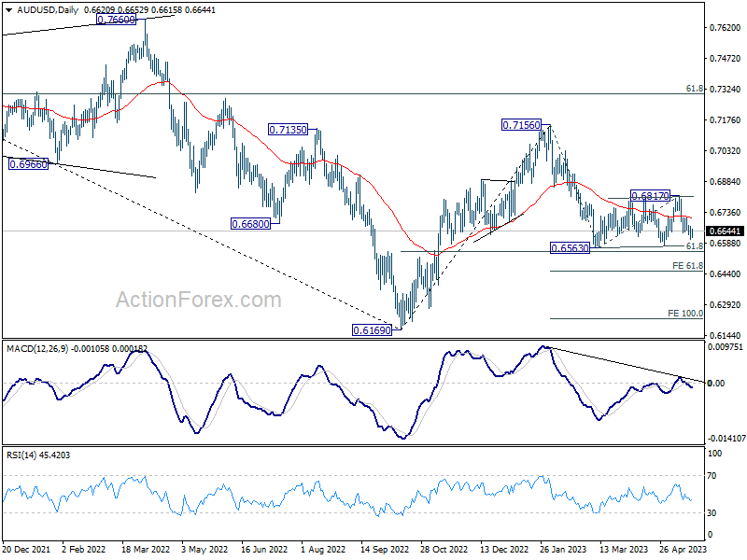Image resolution: width=747 pixels, height=560 pixels.
Task: Click the 0.67360 price axis value
Action: [x=726, y=213]
